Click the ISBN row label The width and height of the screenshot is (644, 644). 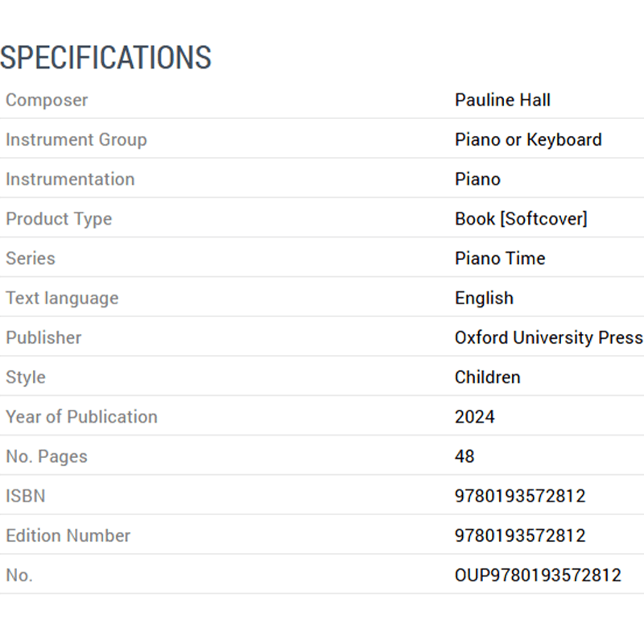(26, 496)
